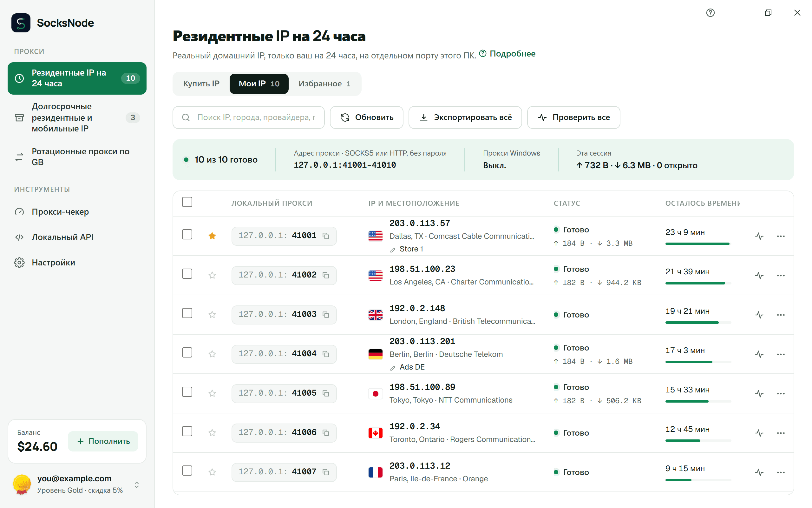Click the 23 ч 9 мин time progress bar

[698, 244]
